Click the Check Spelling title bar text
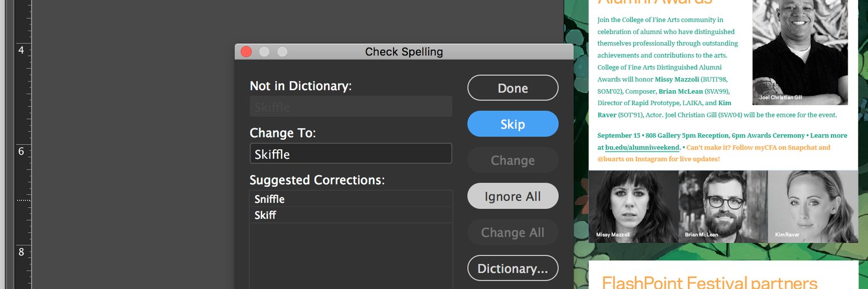Viewport: 868px width, 289px height. click(x=404, y=51)
